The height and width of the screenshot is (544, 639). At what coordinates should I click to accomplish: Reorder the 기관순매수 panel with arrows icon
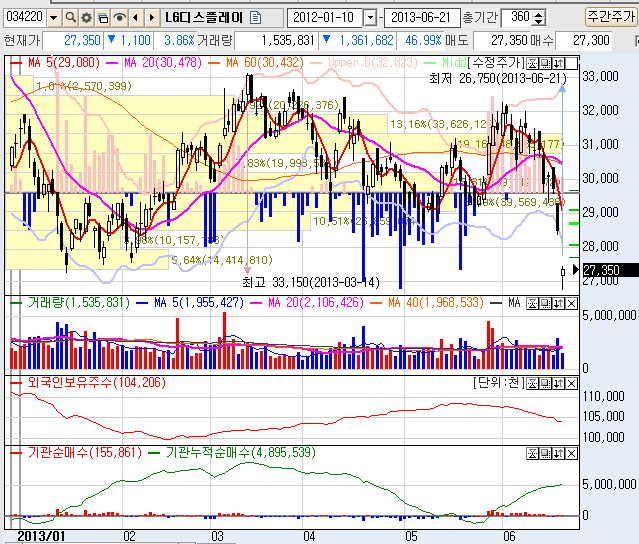[x=559, y=454]
